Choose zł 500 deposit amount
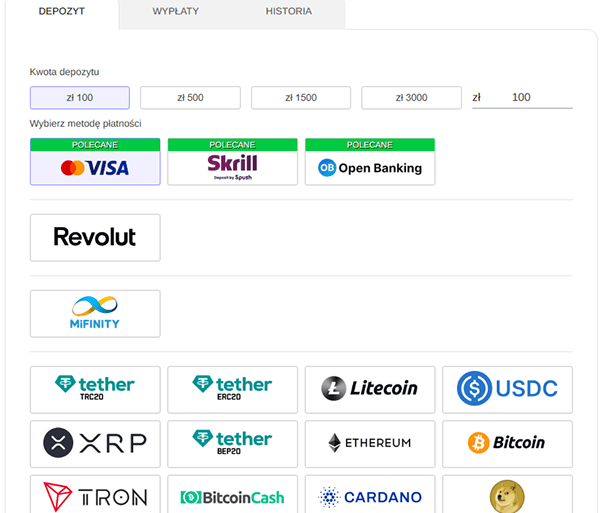 [190, 98]
